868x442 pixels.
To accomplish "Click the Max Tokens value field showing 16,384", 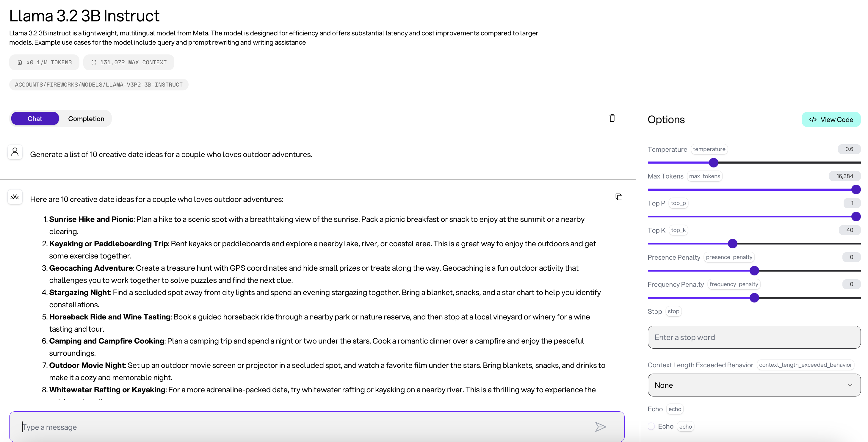I will tap(845, 176).
